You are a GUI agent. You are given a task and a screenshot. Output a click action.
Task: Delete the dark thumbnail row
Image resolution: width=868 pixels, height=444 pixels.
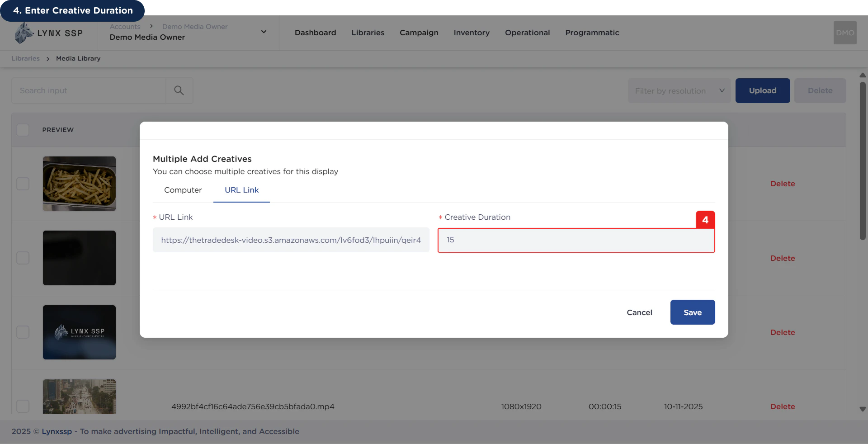coord(783,258)
